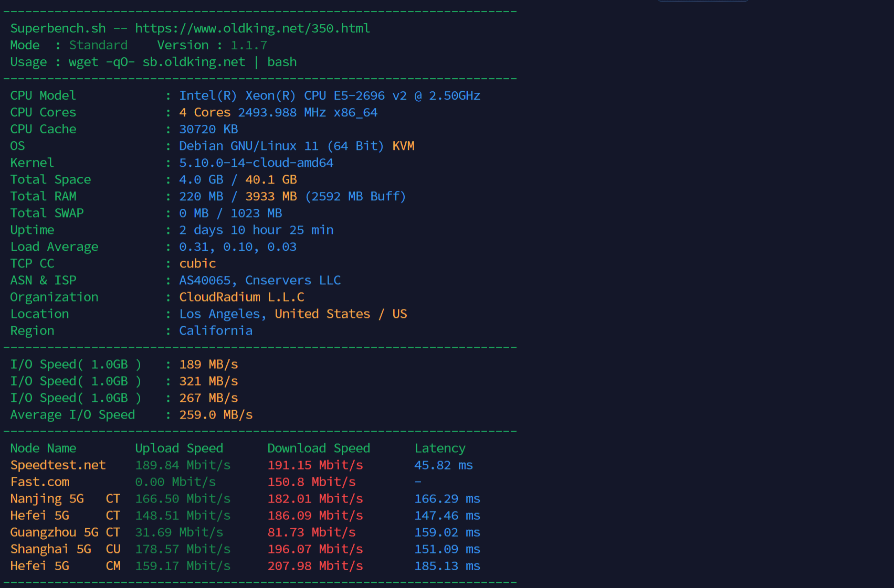Screen dimensions: 894x588
Task: Click the Hefei 5G CM download speed
Action: [x=315, y=566]
